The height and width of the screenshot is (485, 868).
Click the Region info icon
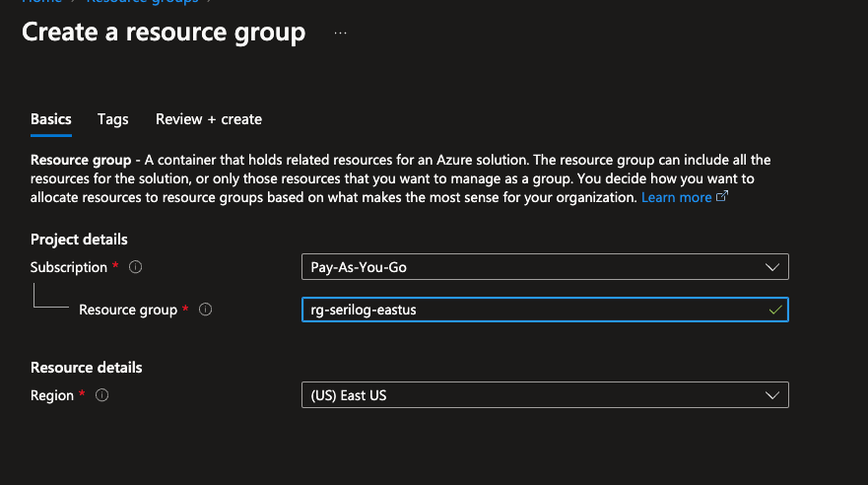click(x=102, y=395)
